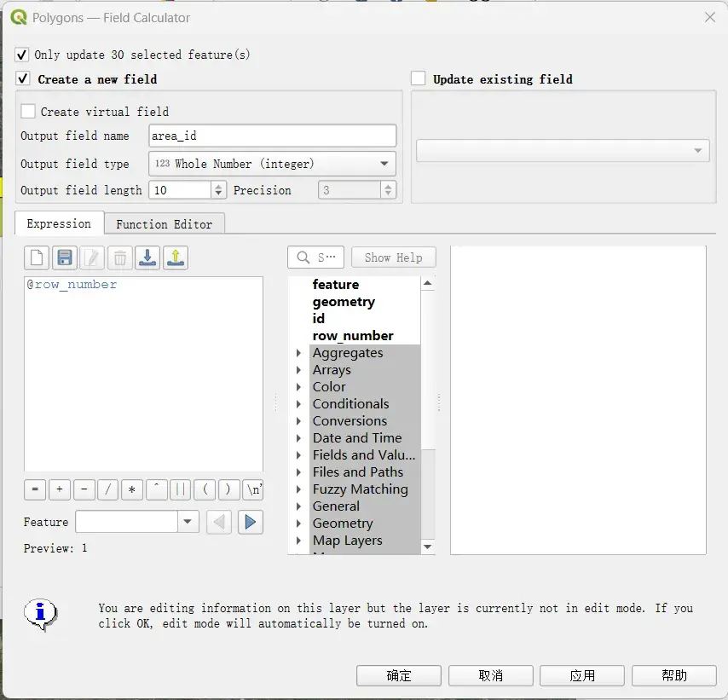Image resolution: width=728 pixels, height=700 pixels.
Task: Insert a closing parenthesis
Action: (x=229, y=489)
